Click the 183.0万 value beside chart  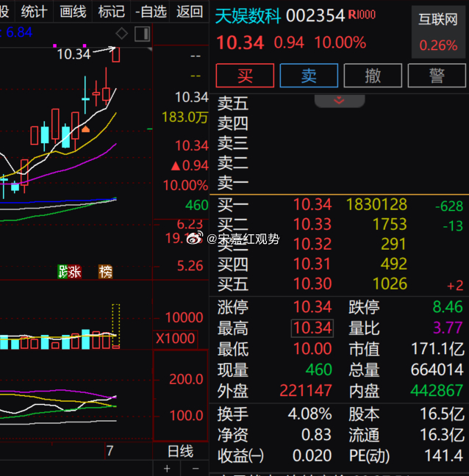tap(185, 118)
